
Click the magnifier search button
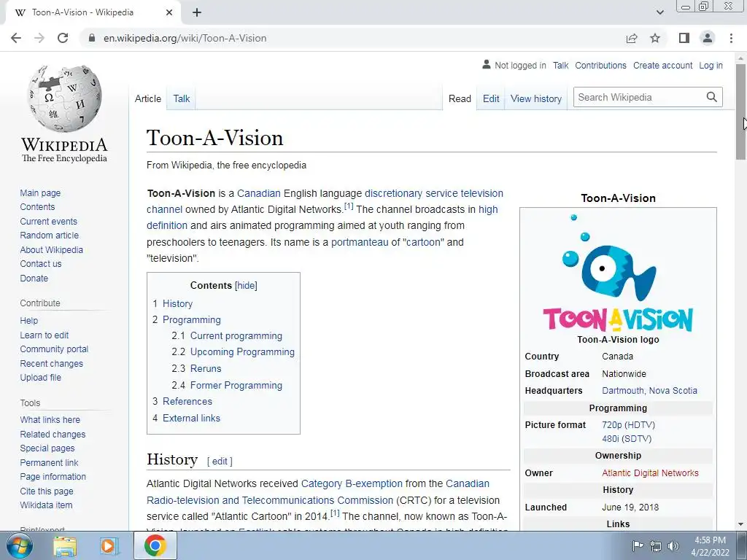tap(712, 97)
